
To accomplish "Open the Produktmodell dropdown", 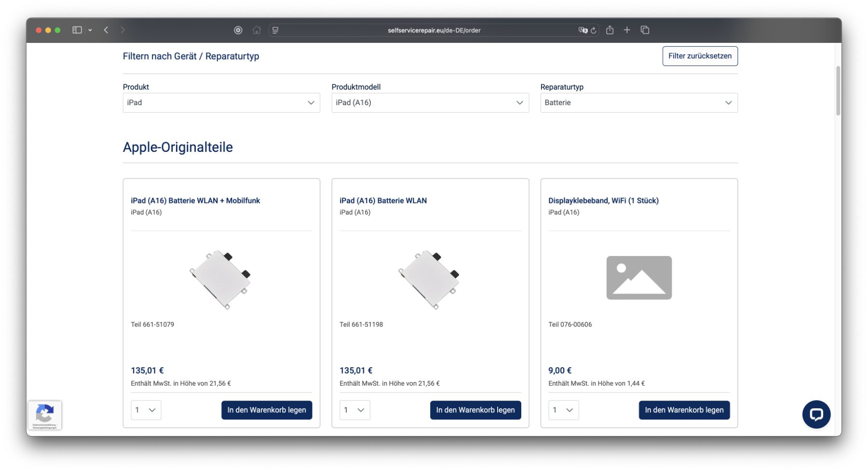I will (430, 103).
